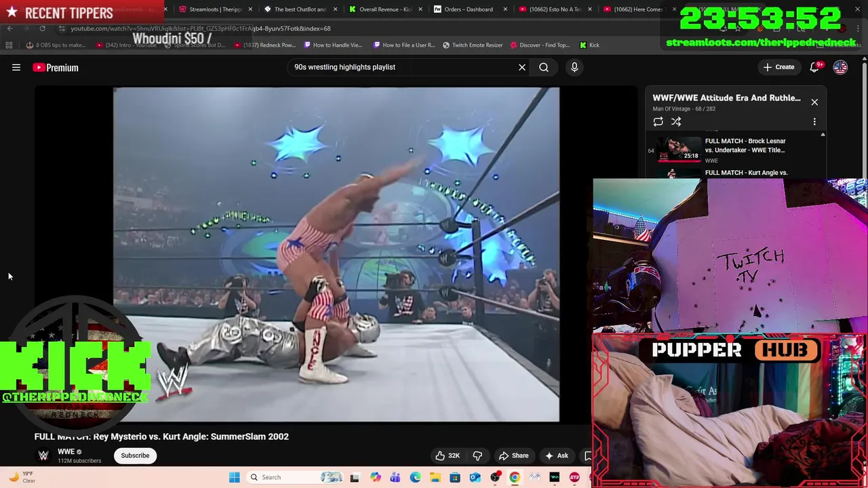Toggle loop playlist
Viewport: 868px width, 488px height.
tap(658, 122)
